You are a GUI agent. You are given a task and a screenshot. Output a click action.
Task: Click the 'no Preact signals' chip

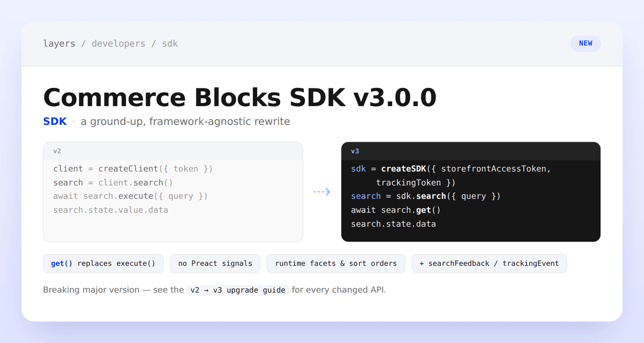pyautogui.click(x=215, y=264)
